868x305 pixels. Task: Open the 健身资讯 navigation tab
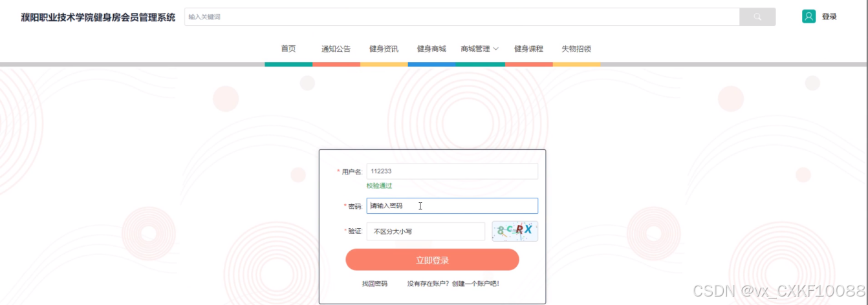click(384, 48)
